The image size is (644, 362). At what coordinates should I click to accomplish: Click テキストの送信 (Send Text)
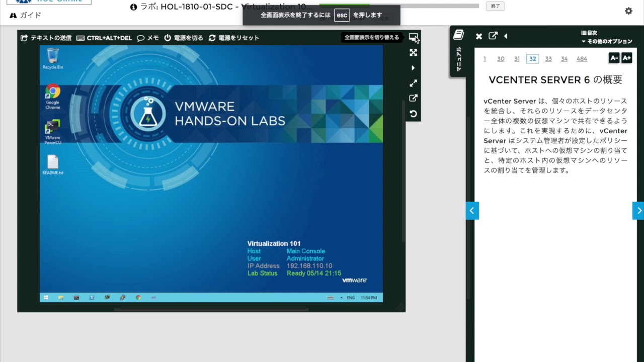pos(46,38)
